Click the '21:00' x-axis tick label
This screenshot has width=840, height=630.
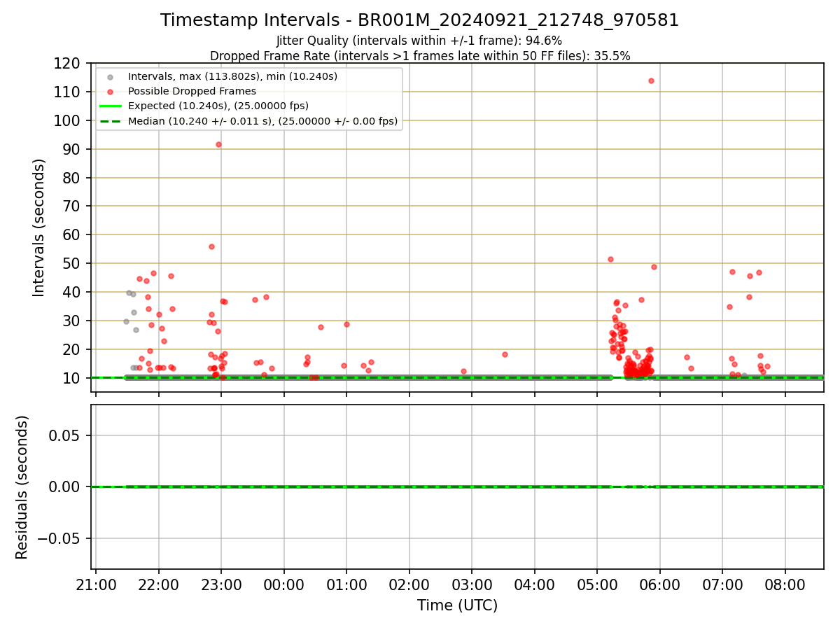pos(96,584)
